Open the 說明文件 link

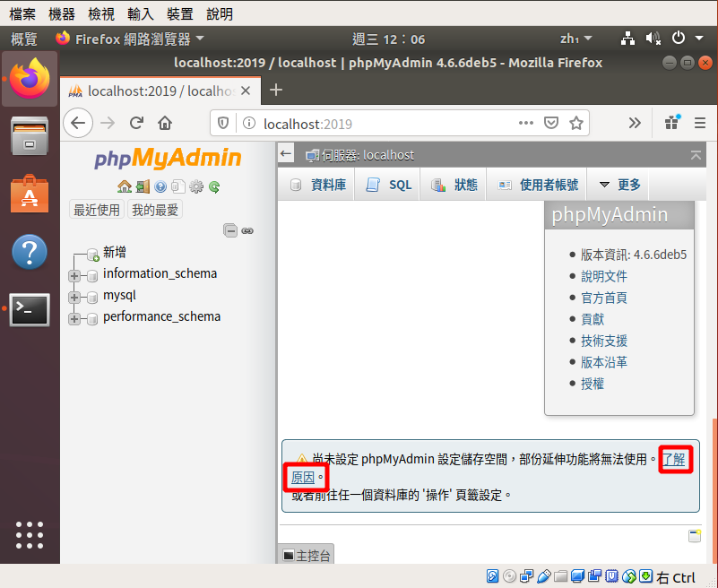pos(604,276)
